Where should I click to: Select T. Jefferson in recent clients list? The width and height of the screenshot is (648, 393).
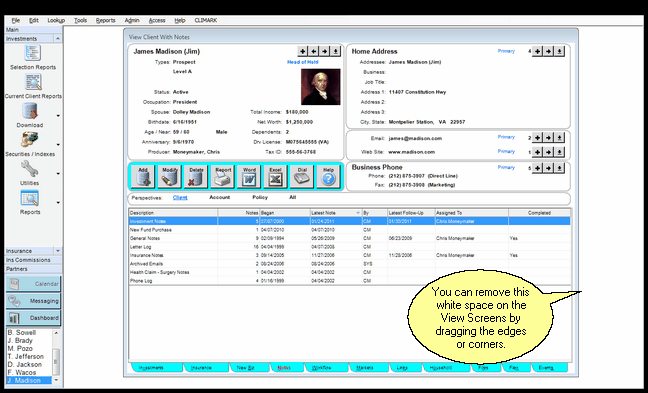click(26, 357)
